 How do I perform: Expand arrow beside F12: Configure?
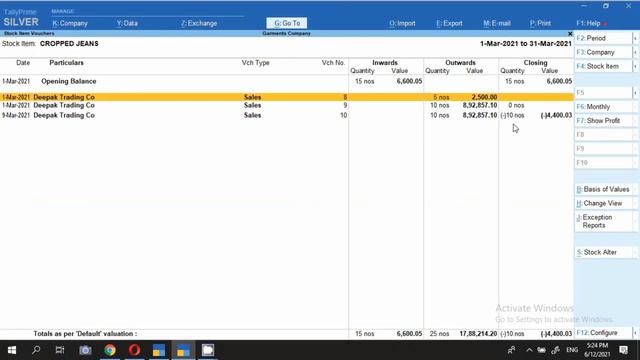[x=635, y=333]
